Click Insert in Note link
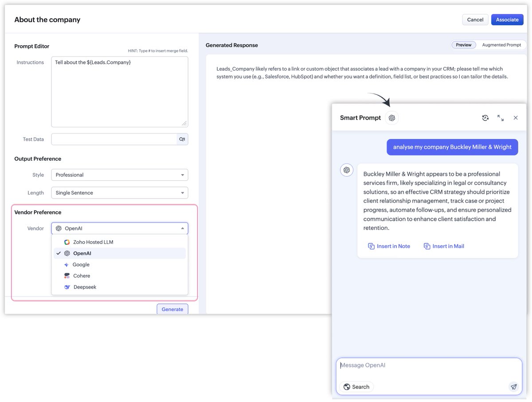 click(389, 246)
